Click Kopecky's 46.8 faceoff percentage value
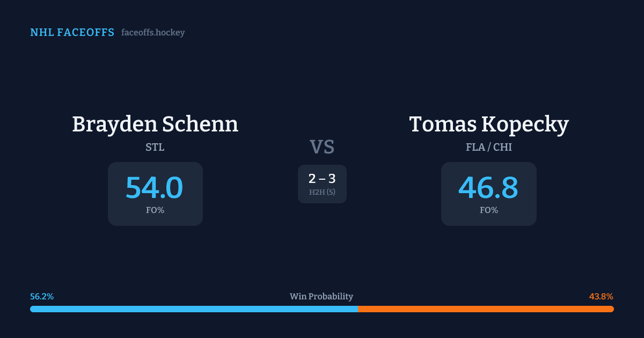644x338 pixels. click(x=488, y=188)
